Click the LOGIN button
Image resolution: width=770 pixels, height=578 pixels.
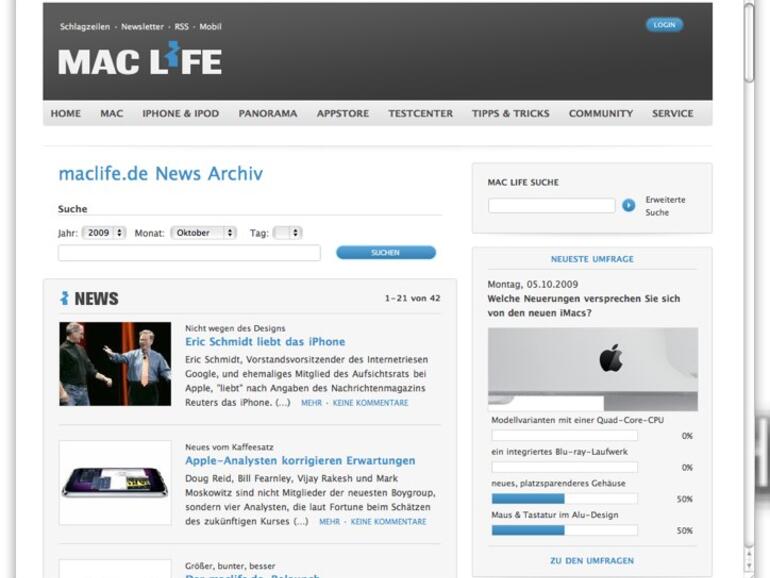664,25
